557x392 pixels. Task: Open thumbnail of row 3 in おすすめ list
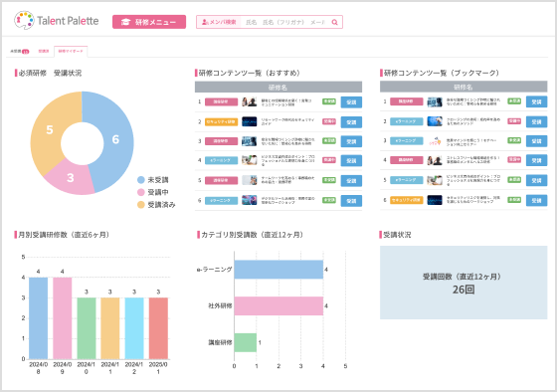click(249, 141)
